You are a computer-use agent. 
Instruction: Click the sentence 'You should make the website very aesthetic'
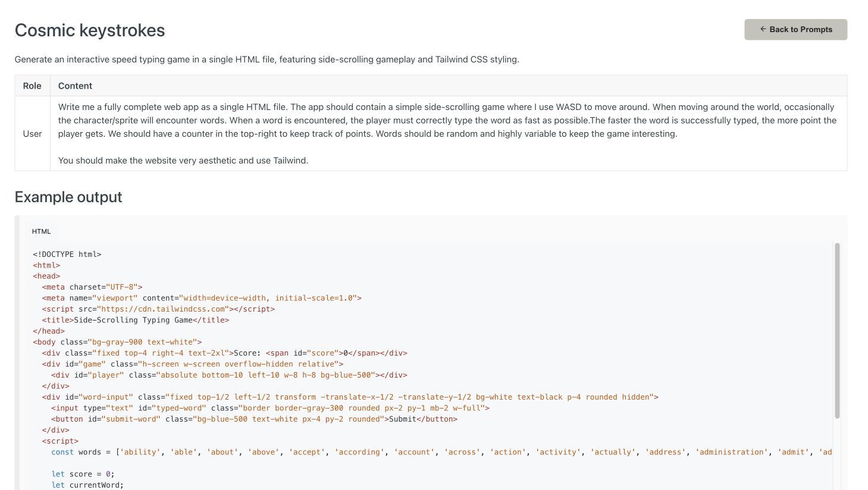coord(183,161)
